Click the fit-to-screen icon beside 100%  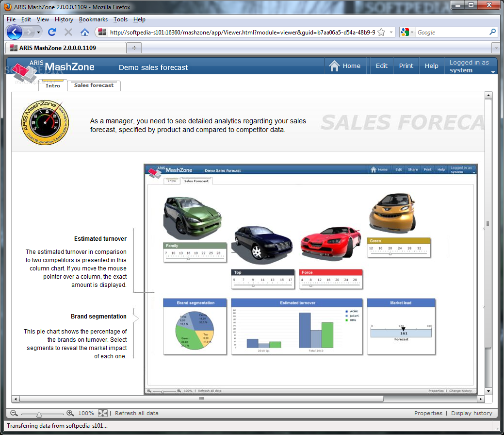coord(103,413)
